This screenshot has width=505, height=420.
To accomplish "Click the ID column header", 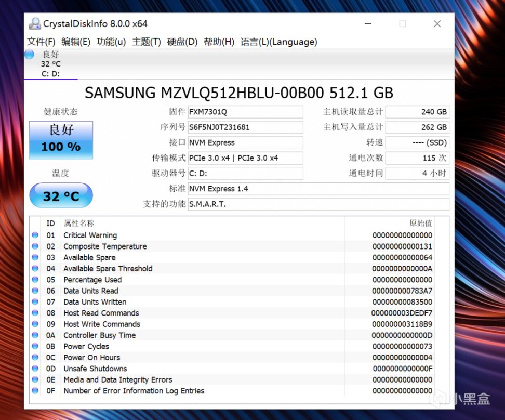I will pyautogui.click(x=50, y=224).
